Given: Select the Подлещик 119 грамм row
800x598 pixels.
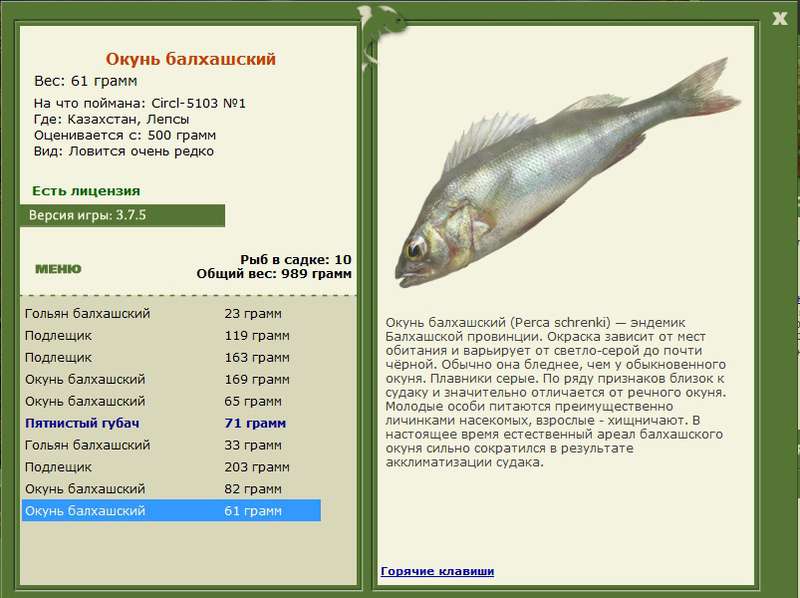Looking at the screenshot, I should pos(171,335).
